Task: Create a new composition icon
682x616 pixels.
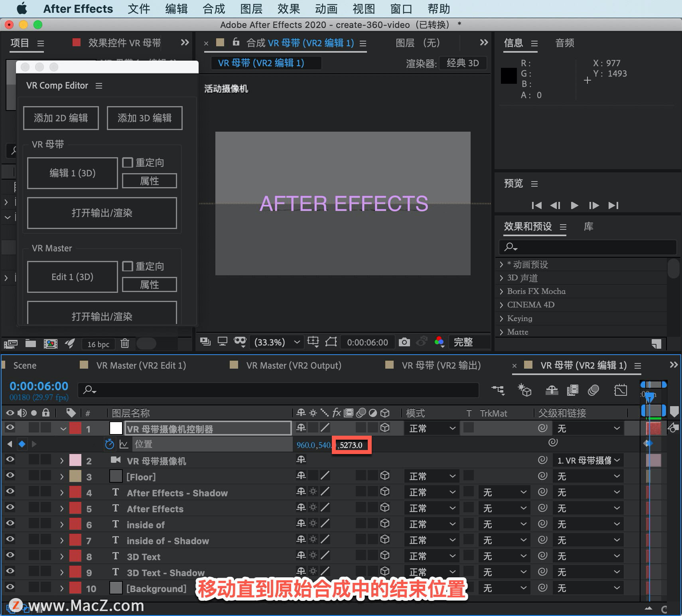Action: point(51,344)
